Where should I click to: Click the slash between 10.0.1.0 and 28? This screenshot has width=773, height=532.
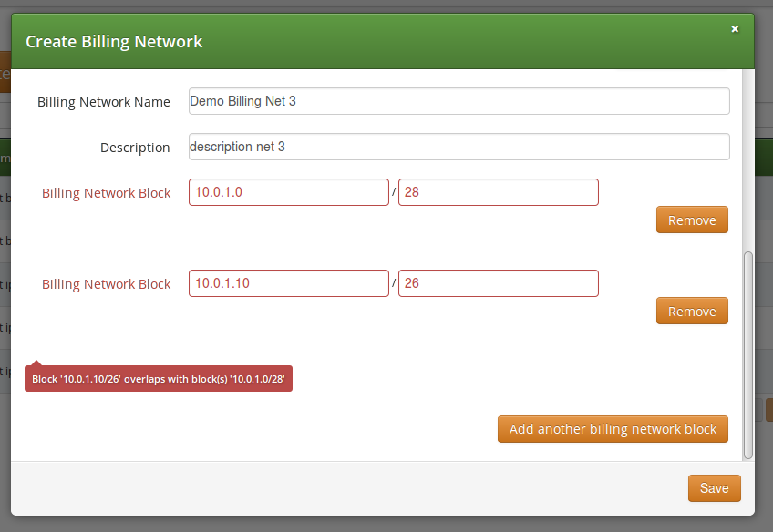(x=394, y=193)
